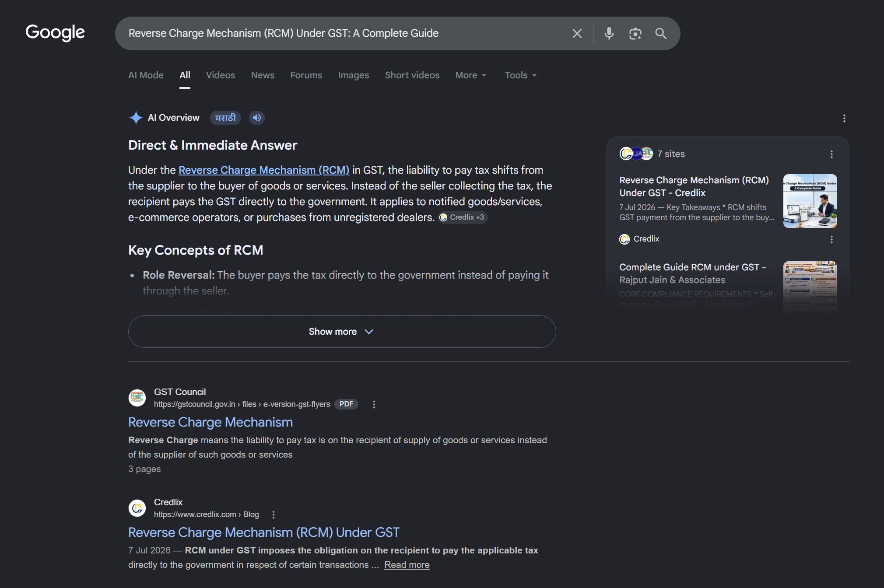
Task: Open Credlix card thumbnail image
Action: click(x=810, y=201)
